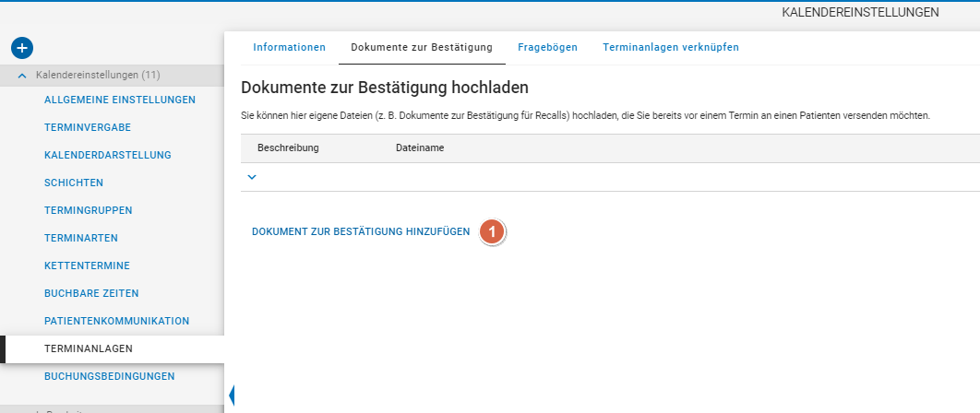Image resolution: width=980 pixels, height=413 pixels.
Task: Open Kalenderdarstellung settings
Action: coord(107,155)
